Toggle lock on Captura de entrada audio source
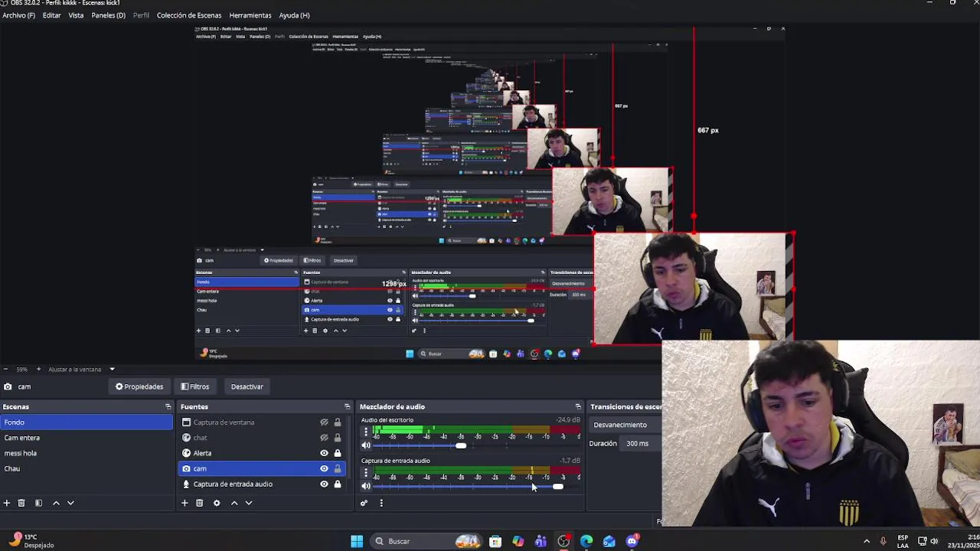Viewport: 980px width, 551px height. click(337, 484)
